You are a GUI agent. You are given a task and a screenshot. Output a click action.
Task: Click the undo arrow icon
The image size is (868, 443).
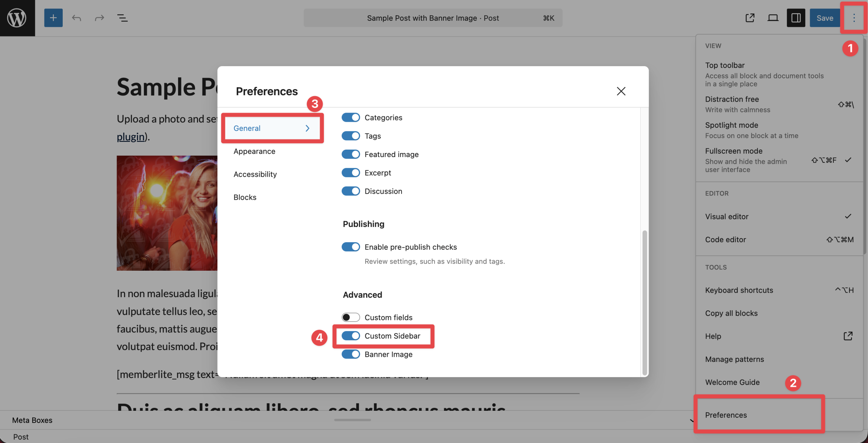76,18
